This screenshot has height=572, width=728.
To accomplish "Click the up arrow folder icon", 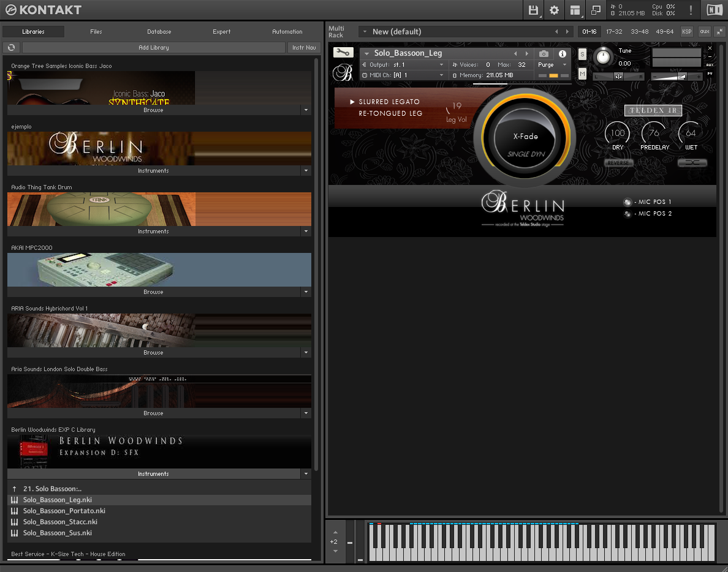I will tap(14, 489).
